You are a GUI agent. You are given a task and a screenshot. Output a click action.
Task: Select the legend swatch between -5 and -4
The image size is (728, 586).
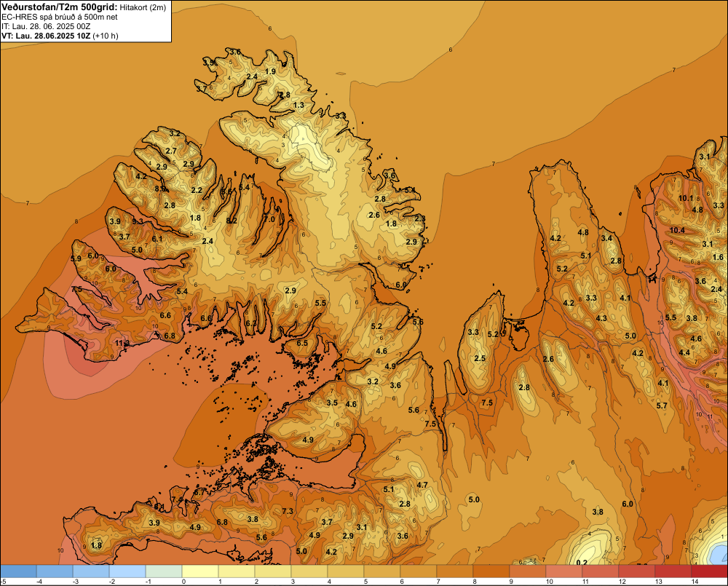18,571
